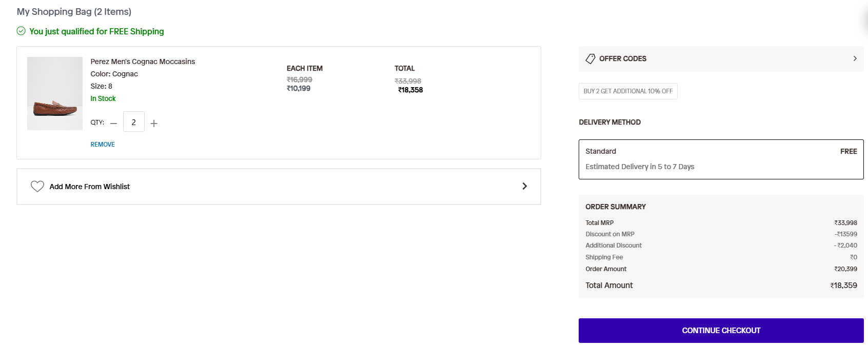The image size is (868, 347).
Task: Click the OFFER CODES label
Action: [623, 58]
